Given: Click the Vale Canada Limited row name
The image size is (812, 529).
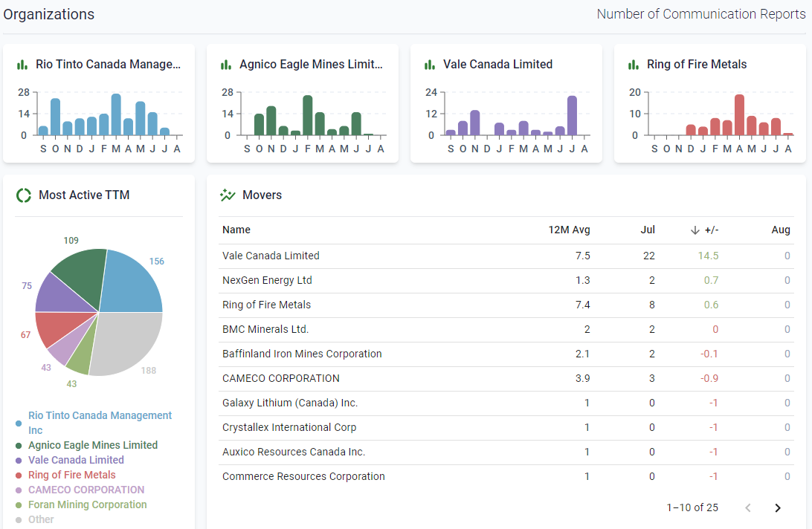Looking at the screenshot, I should 271,256.
